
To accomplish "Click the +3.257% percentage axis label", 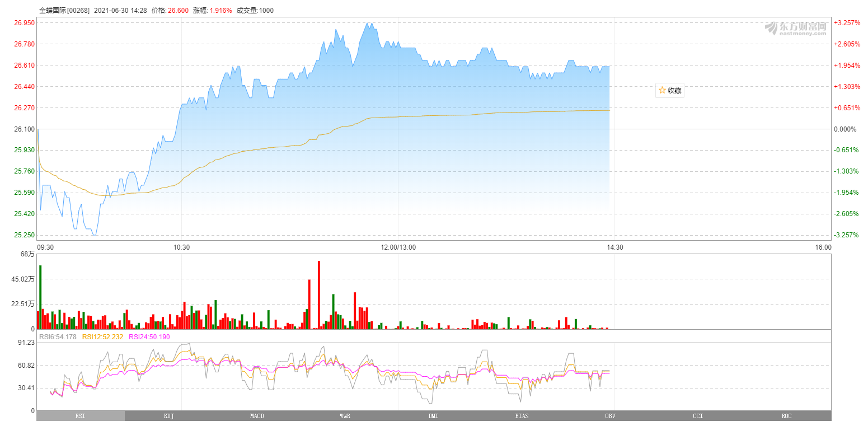I will click(x=847, y=23).
